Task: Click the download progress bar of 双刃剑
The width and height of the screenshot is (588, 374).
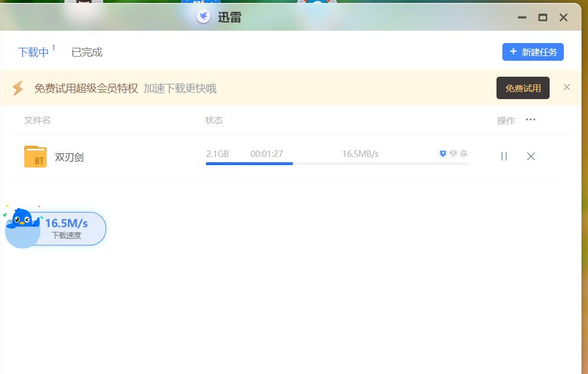Action: coord(337,165)
